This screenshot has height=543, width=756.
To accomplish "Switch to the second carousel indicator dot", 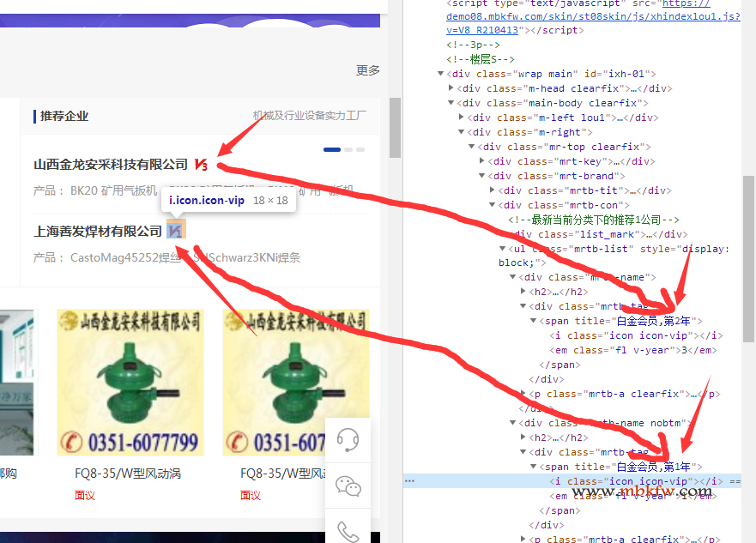I will point(348,149).
